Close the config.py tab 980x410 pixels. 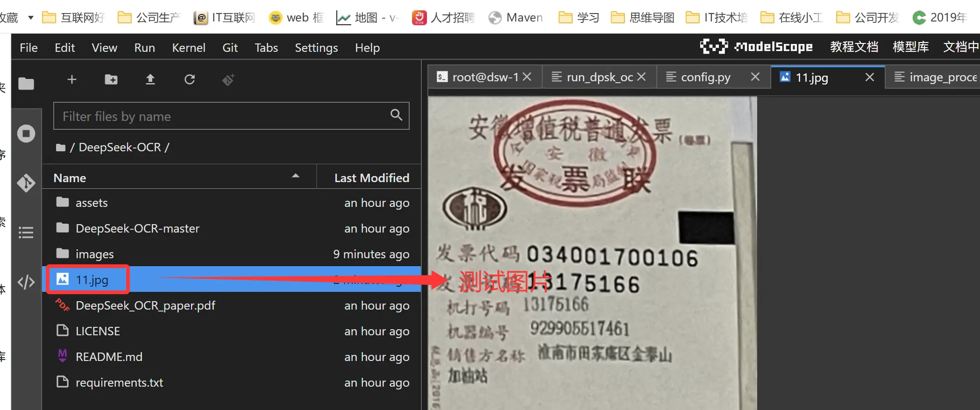[755, 77]
